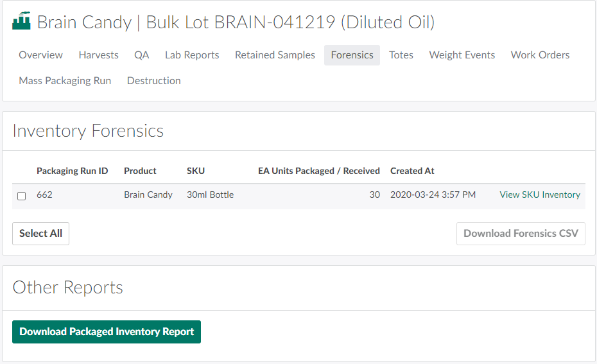Screen dimensions: 597x364
Task: Click Download Forensics CSV button
Action: (x=521, y=234)
